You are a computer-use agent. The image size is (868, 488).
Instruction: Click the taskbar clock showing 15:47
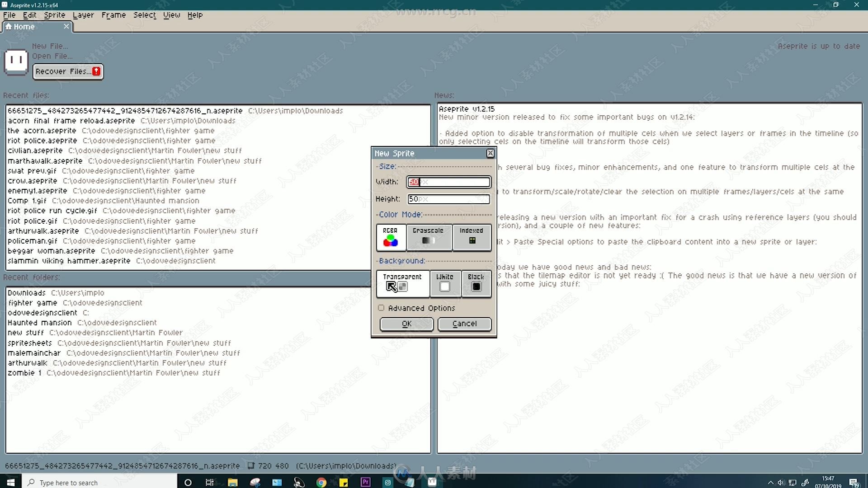click(x=828, y=482)
